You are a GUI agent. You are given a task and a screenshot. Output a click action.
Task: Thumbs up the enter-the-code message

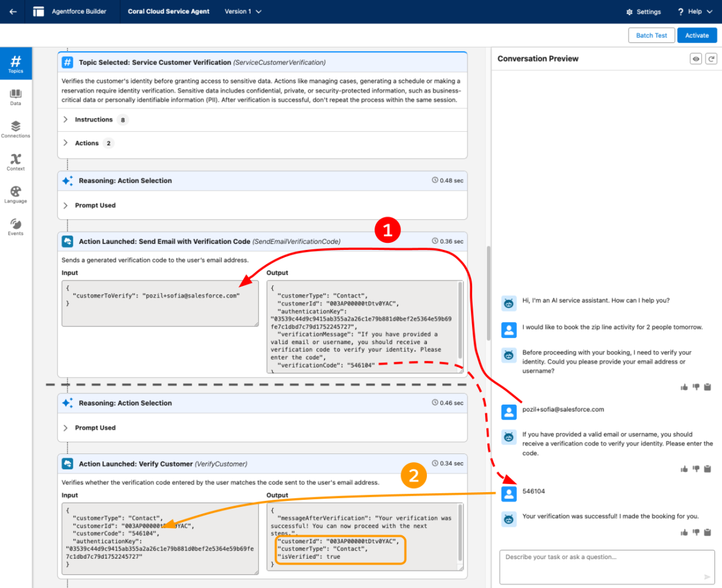tap(684, 469)
